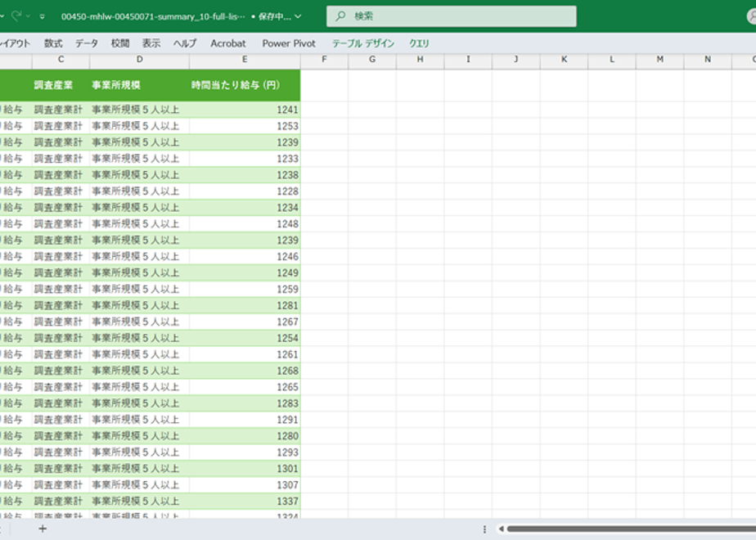The width and height of the screenshot is (756, 540).
Task: Expand the file name save-status dropdown
Action: point(298,16)
